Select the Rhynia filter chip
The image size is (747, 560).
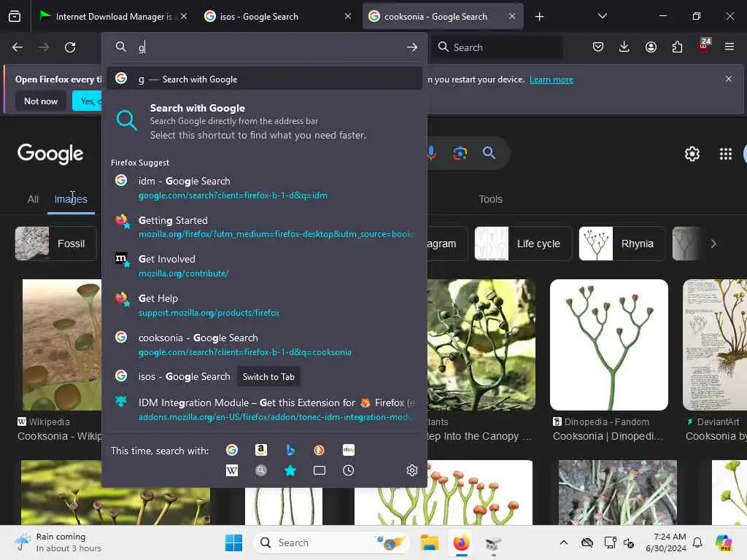pyautogui.click(x=622, y=244)
